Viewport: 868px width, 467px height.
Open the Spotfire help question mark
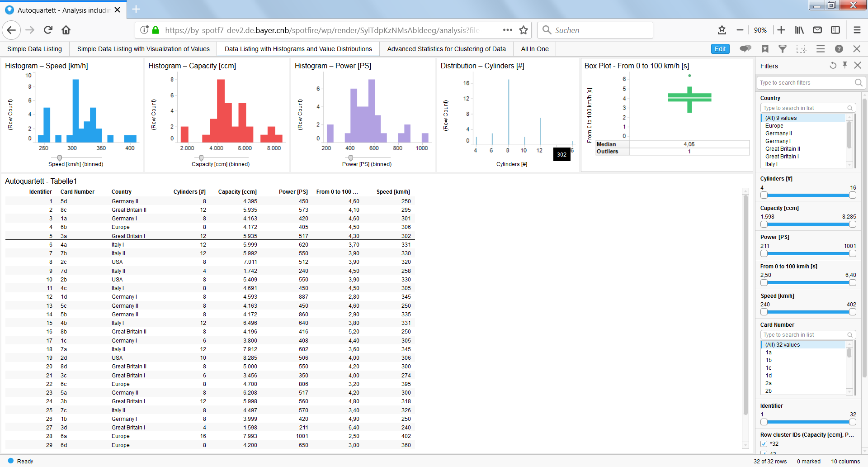coord(839,49)
